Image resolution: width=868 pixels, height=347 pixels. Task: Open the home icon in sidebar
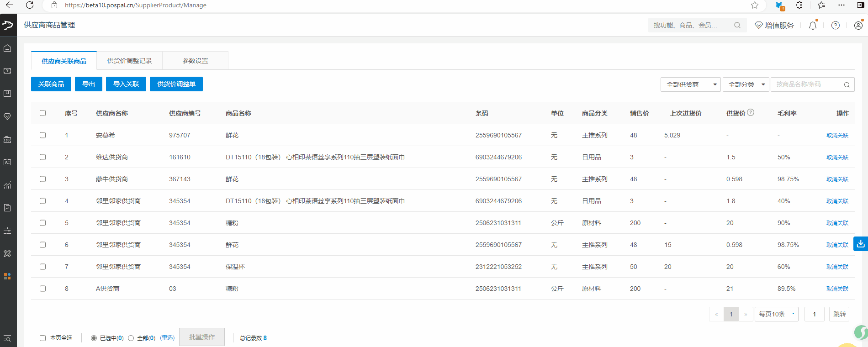tap(7, 48)
